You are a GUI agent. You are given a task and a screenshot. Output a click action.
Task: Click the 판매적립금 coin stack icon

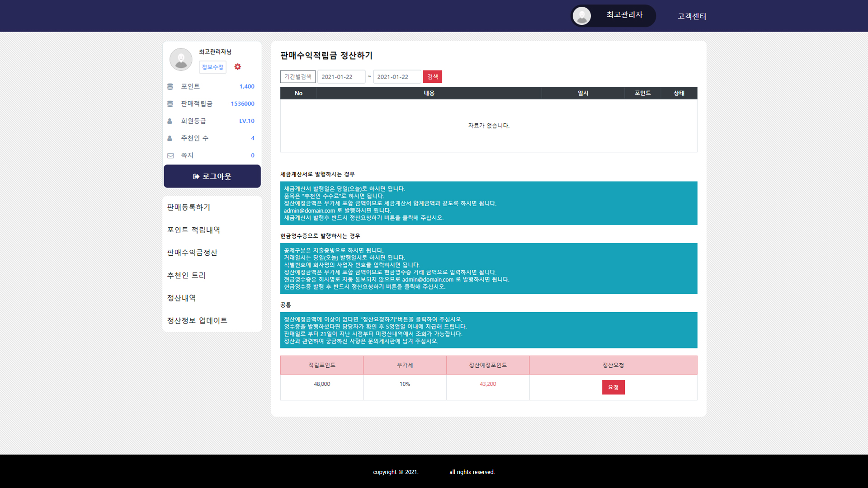[x=170, y=104]
